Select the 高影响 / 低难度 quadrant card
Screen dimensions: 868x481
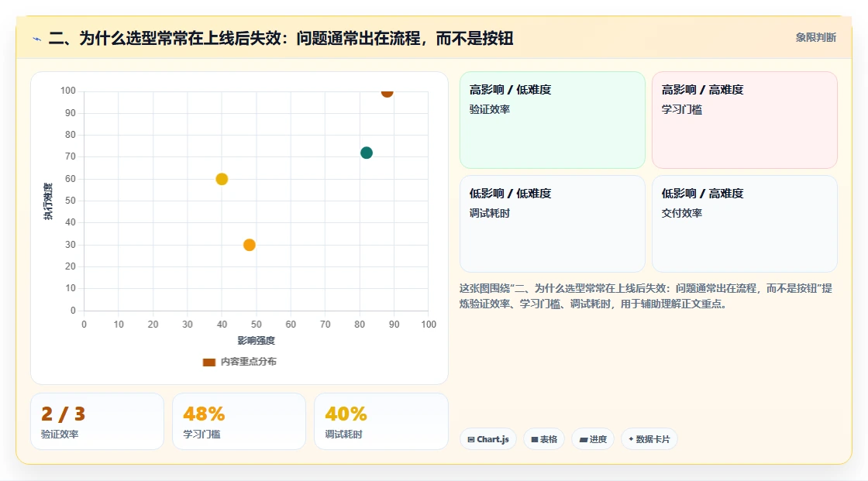tap(553, 119)
